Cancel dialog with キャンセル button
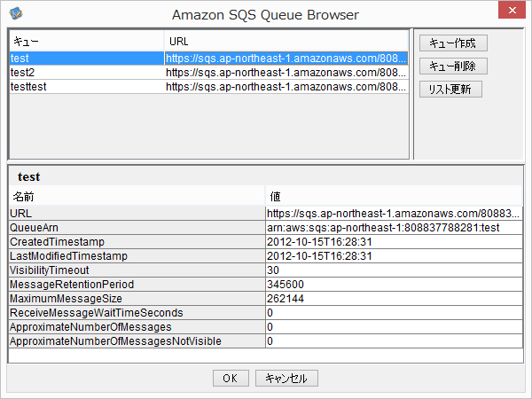Viewport: 532px width, 399px height. (x=286, y=378)
